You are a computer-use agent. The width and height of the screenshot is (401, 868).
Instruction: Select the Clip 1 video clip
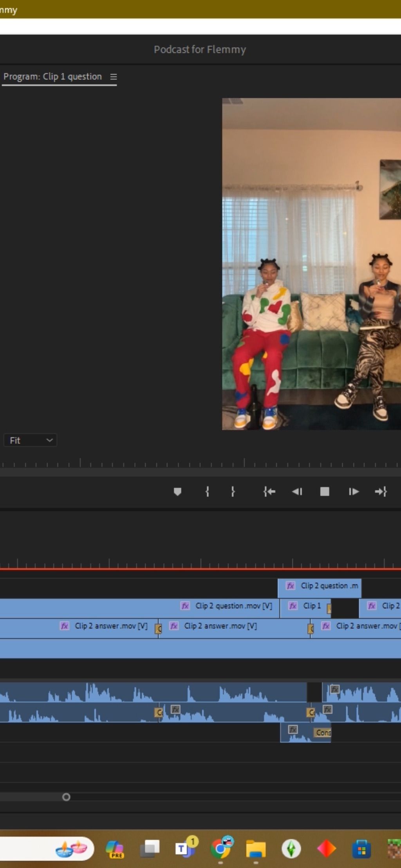tap(305, 606)
